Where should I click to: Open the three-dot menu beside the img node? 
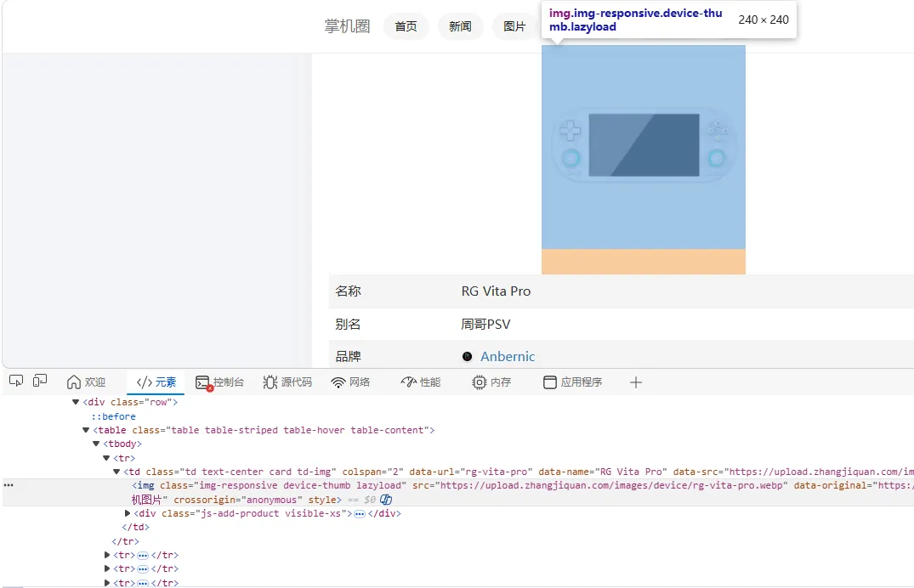9,485
